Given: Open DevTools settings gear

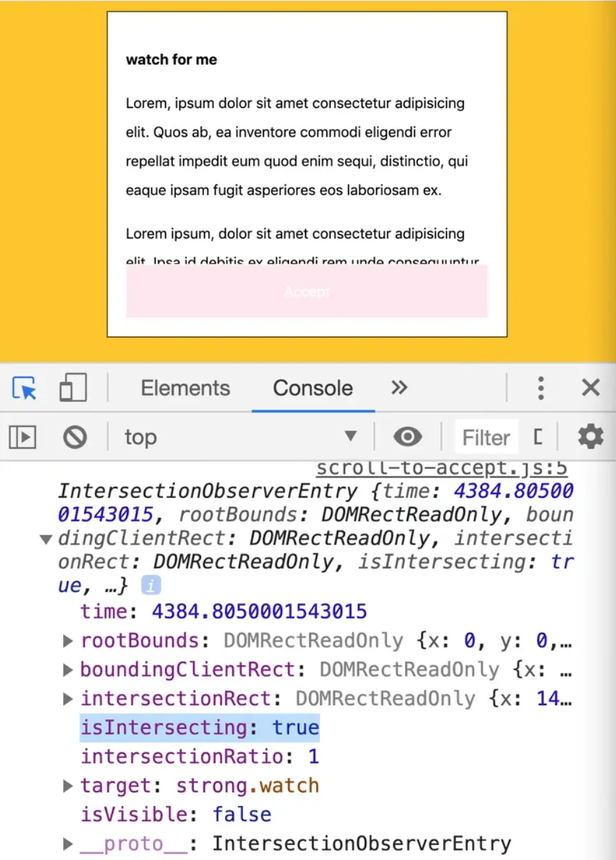Looking at the screenshot, I should (x=590, y=436).
